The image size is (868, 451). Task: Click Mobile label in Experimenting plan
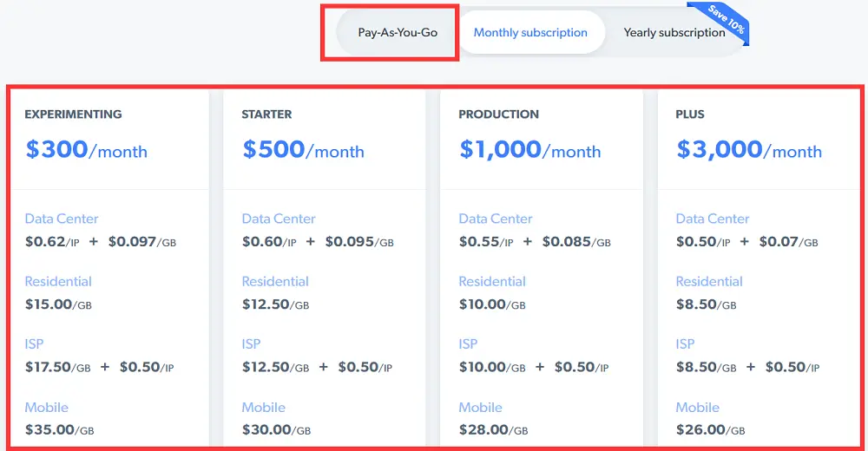(47, 408)
